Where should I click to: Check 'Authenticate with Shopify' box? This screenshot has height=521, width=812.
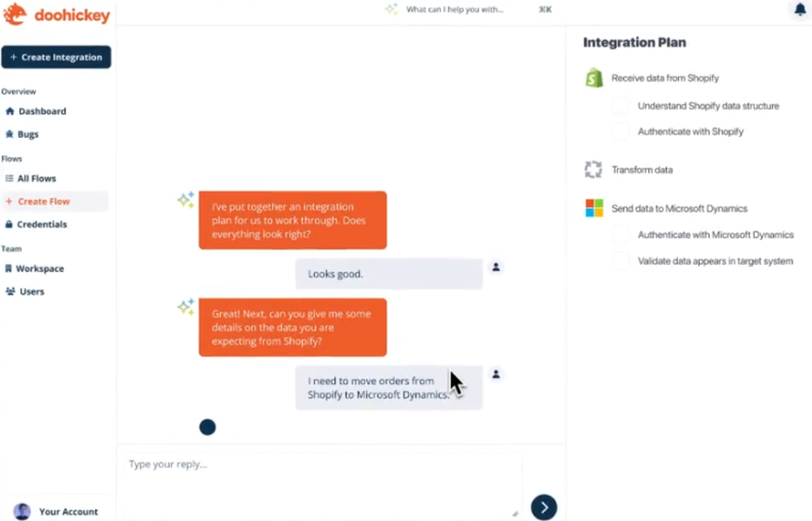pyautogui.click(x=620, y=131)
